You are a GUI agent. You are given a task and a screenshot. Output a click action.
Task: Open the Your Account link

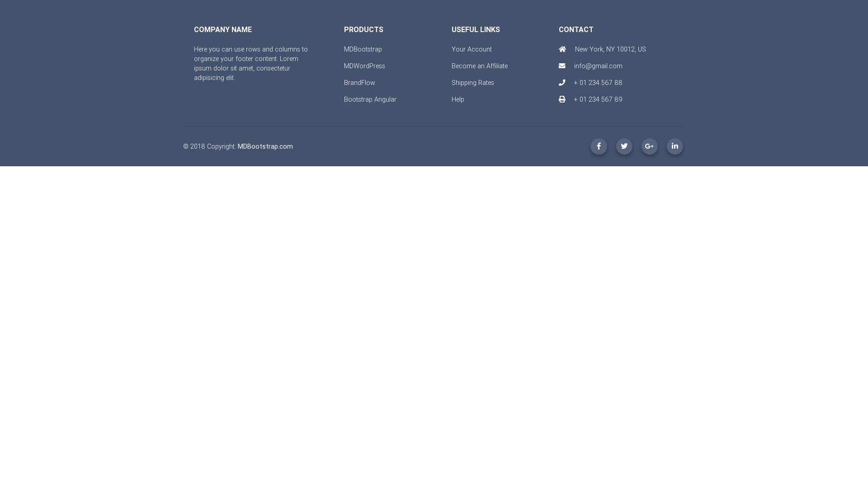coord(472,49)
